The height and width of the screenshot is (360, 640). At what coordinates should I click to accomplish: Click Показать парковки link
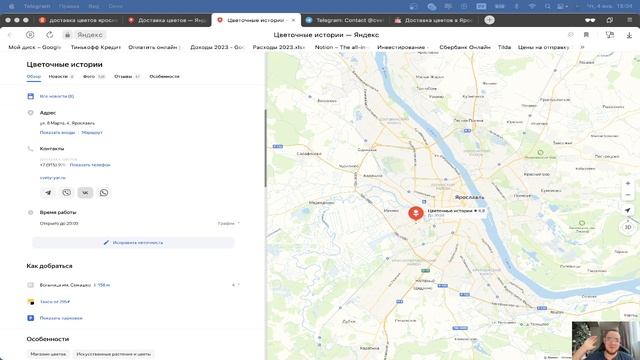pos(61,318)
